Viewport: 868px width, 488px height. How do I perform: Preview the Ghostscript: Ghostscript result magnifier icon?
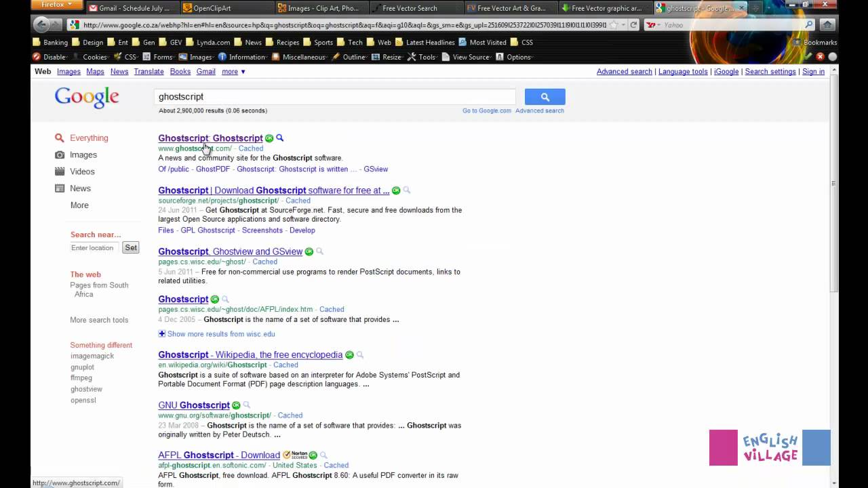[x=280, y=138]
